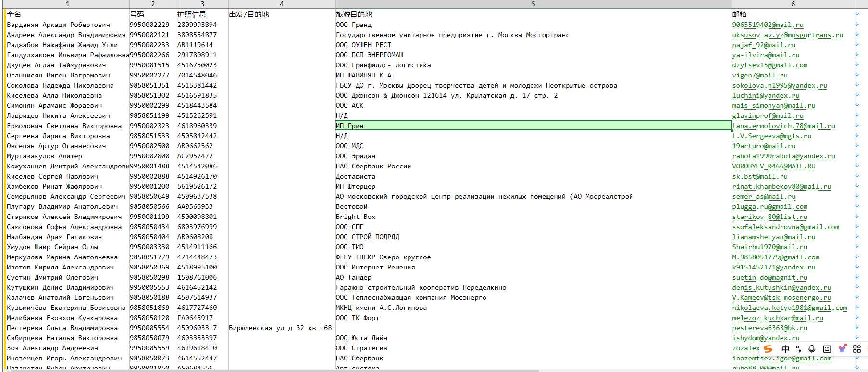The height and width of the screenshot is (372, 868).
Task: Open the rinat.khambekov80@mail.ru email link
Action: pos(781,186)
